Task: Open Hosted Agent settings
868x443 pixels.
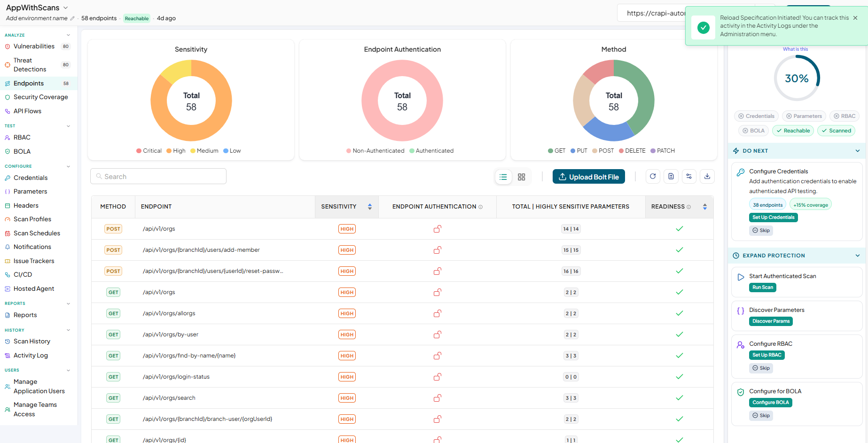Action: click(39, 289)
